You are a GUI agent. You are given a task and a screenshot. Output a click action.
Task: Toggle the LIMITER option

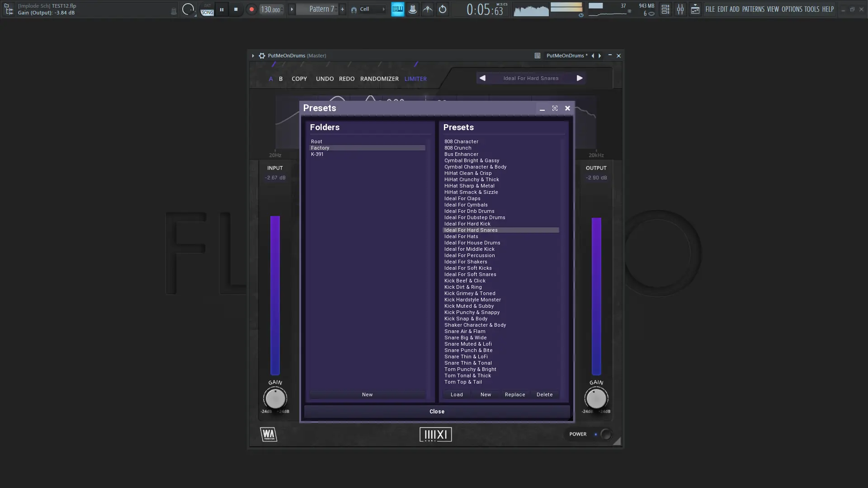[415, 79]
